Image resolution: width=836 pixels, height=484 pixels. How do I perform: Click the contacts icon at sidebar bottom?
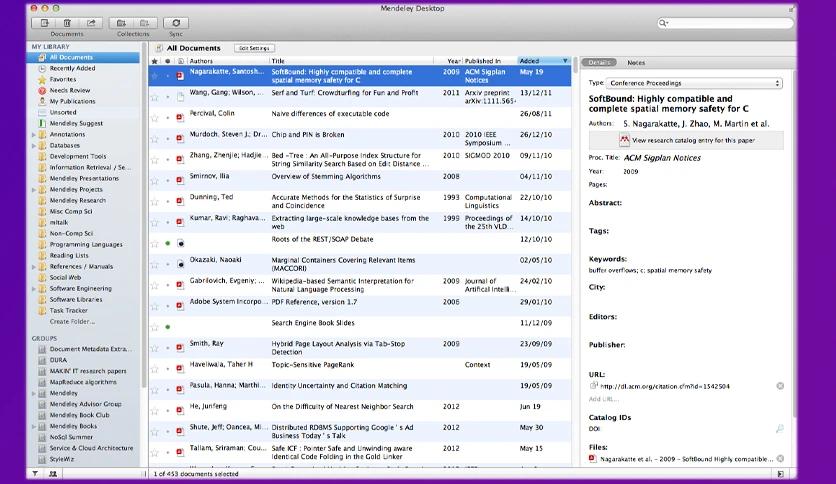pyautogui.click(x=52, y=473)
